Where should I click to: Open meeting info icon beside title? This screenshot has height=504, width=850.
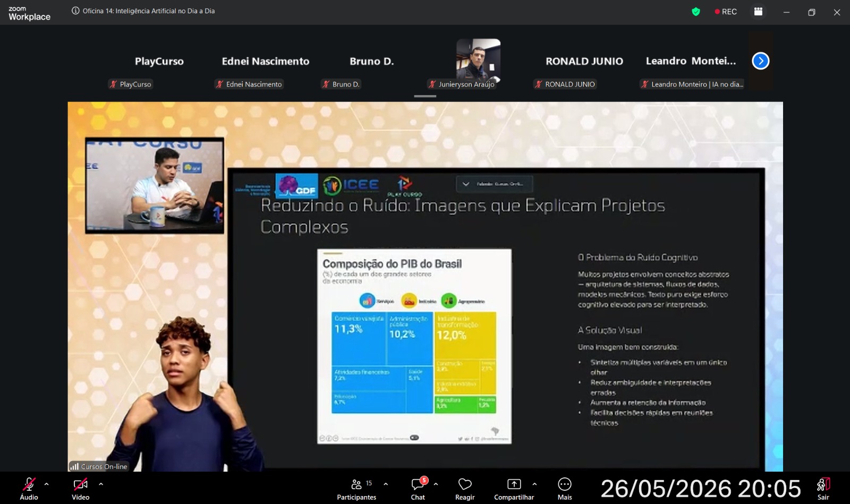tap(75, 11)
